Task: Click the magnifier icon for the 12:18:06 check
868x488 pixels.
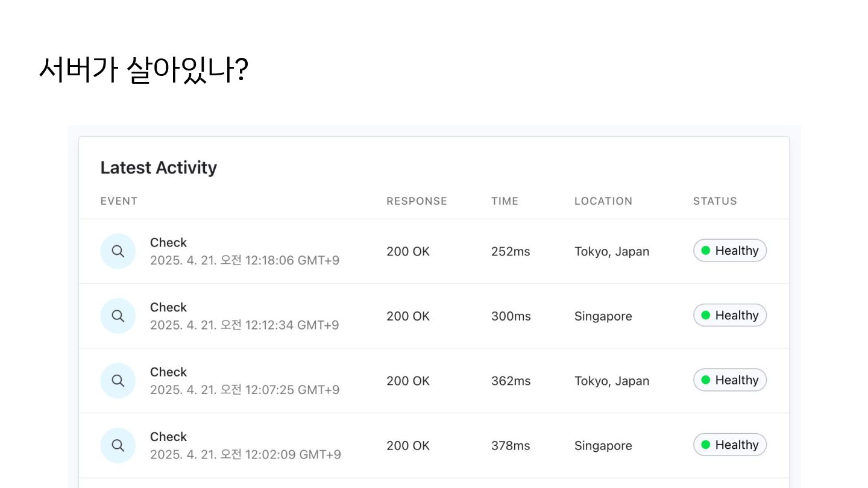Action: [118, 251]
